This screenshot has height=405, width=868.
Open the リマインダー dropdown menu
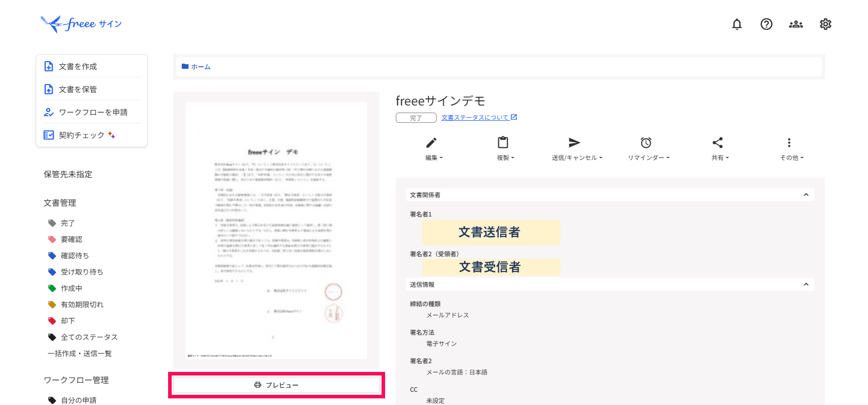[648, 158]
